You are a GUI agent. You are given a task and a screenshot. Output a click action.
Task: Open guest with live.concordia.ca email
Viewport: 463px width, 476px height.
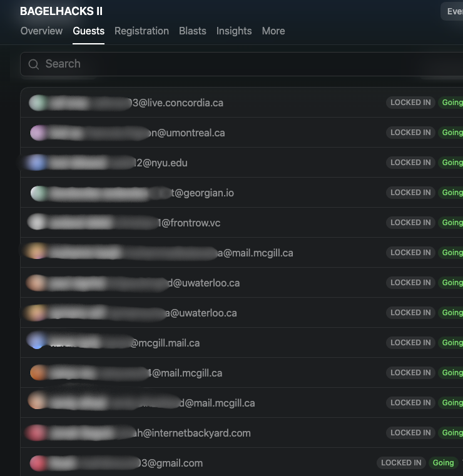pos(242,103)
